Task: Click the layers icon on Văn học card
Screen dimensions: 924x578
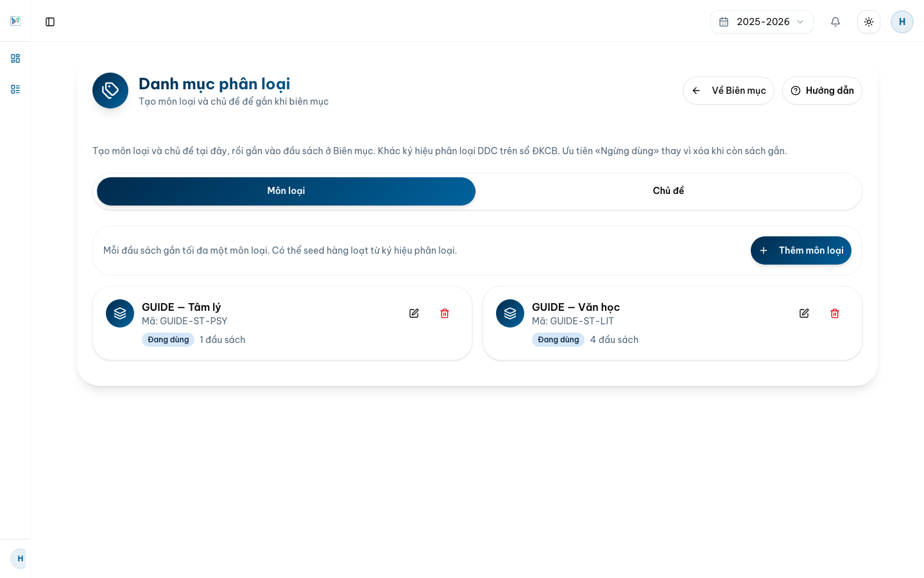Action: click(x=510, y=313)
